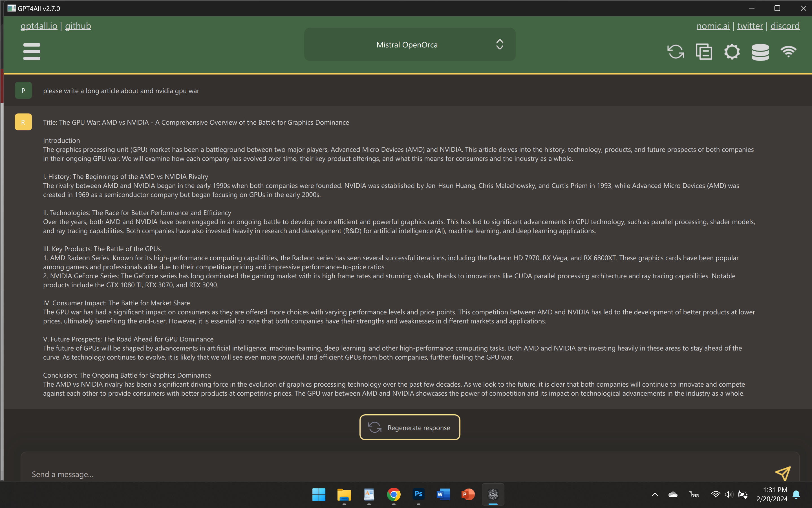Open settings gear icon
The width and height of the screenshot is (812, 508).
[x=732, y=51]
